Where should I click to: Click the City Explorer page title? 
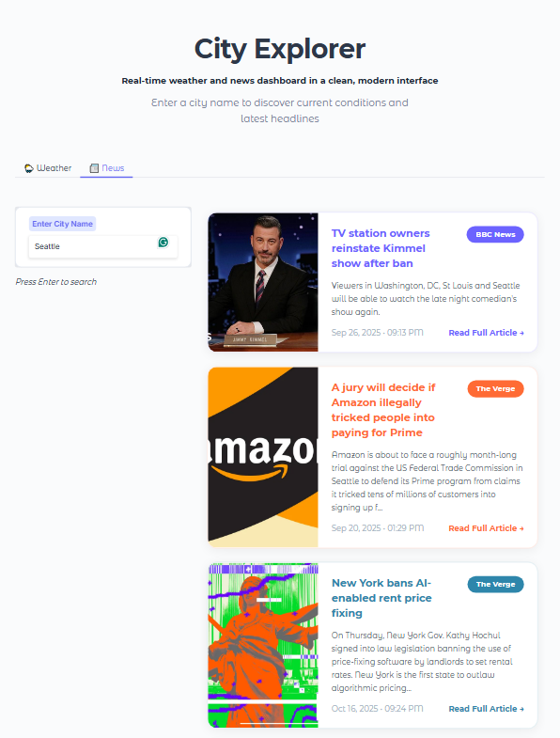tap(280, 49)
